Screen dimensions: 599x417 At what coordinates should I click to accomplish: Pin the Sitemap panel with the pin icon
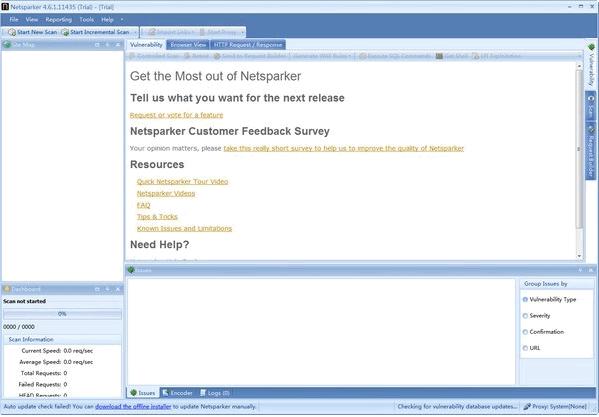click(107, 45)
